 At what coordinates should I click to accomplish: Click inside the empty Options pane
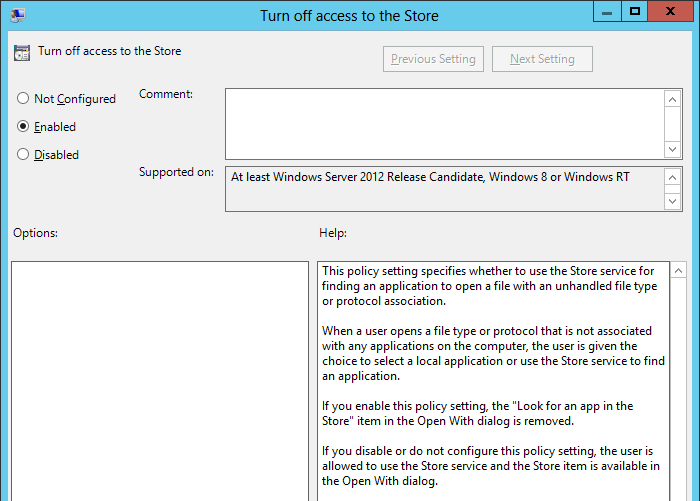coord(160,380)
